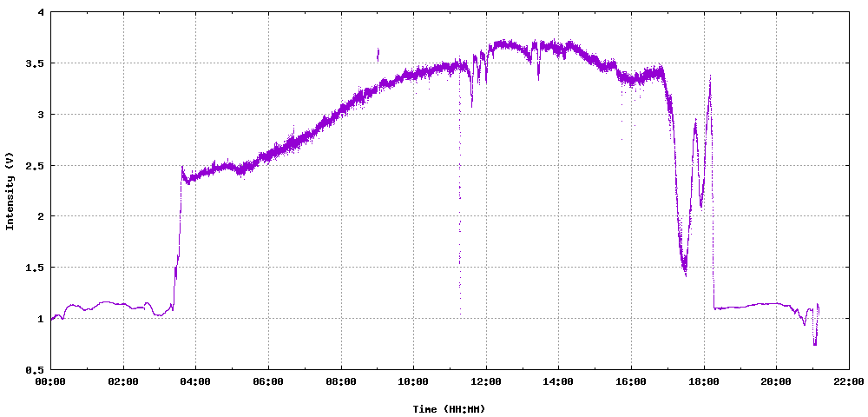Click the y-axis tick label "4"
Viewport: 868px width, 417px height.
pyautogui.click(x=42, y=13)
